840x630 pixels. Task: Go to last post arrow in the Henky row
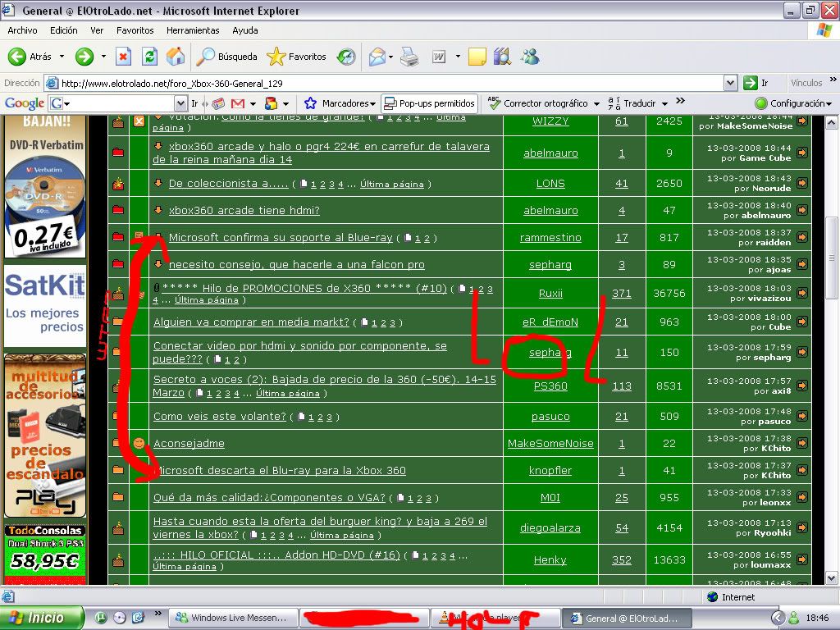pos(802,559)
